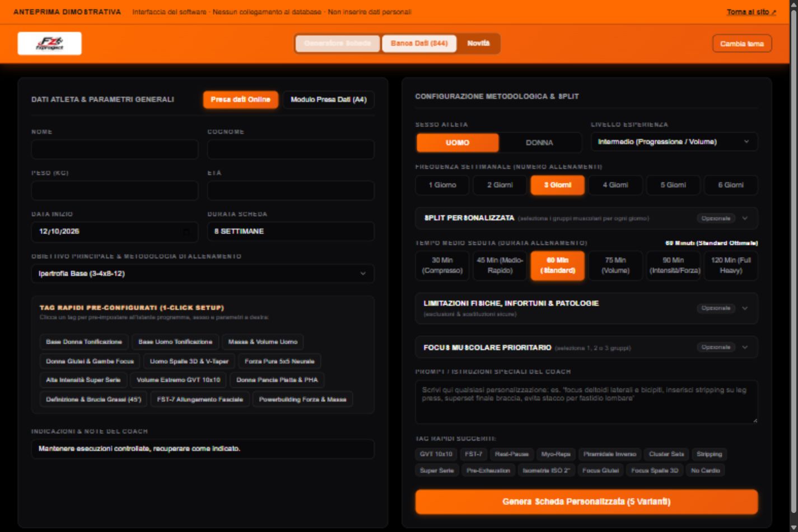Image resolution: width=798 pixels, height=532 pixels.
Task: Choose UOMO as athlete sex
Action: tap(458, 143)
